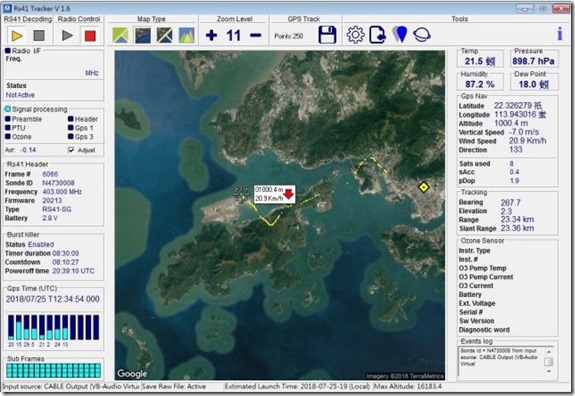Click the Battery value 2.8 V

50,218
